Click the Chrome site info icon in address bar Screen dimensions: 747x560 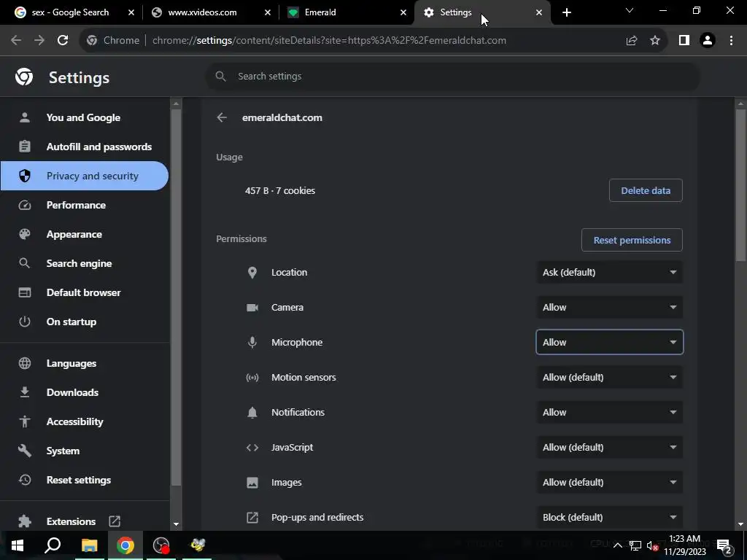coord(92,41)
